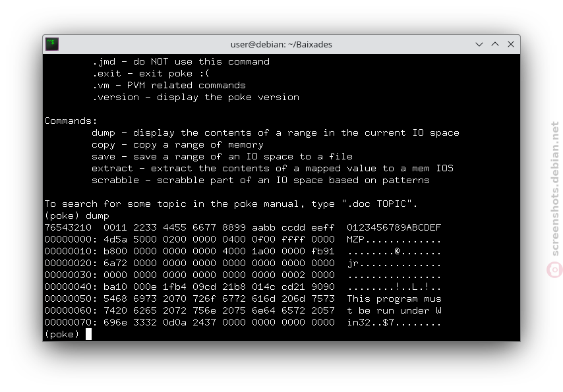Click the '.exit - exit poke :(' line
The height and width of the screenshot is (392, 563).
151,74
